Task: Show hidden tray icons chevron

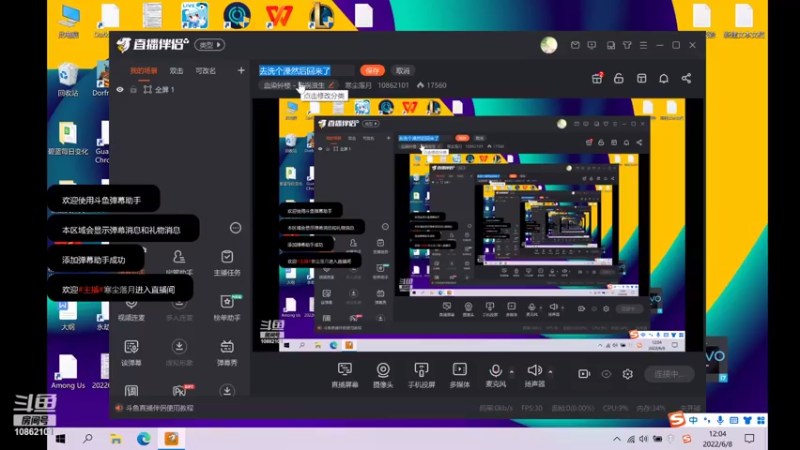Action: tap(617, 439)
